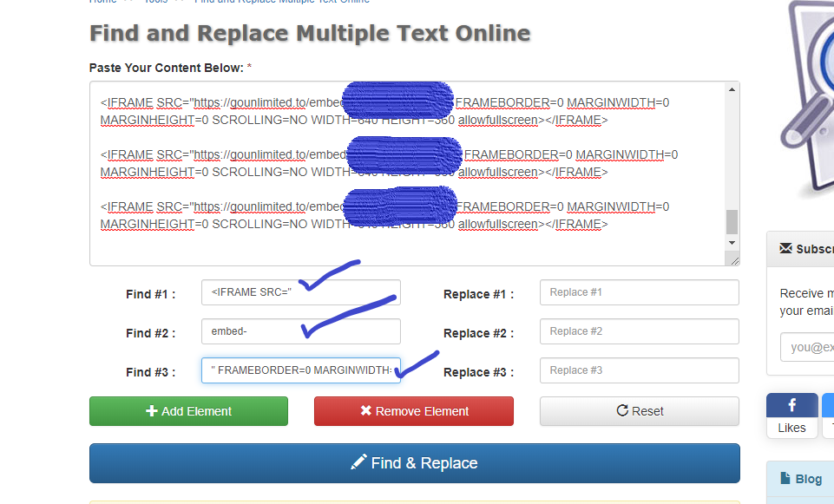
Task: Click the content box scroll up arrow
Action: (732, 90)
